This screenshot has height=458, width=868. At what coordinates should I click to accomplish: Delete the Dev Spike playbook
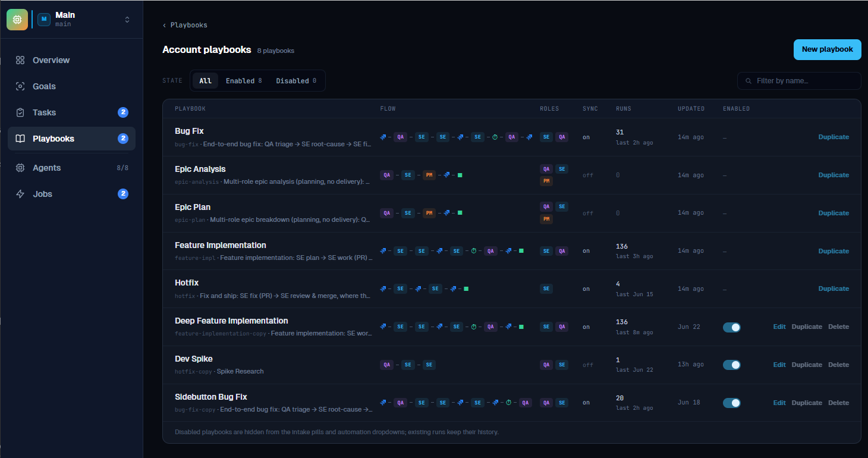[x=839, y=365]
